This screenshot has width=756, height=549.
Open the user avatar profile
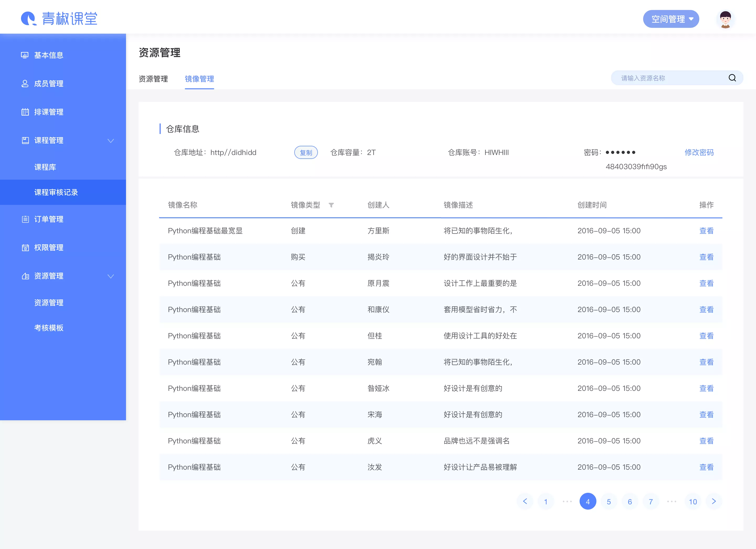point(725,19)
